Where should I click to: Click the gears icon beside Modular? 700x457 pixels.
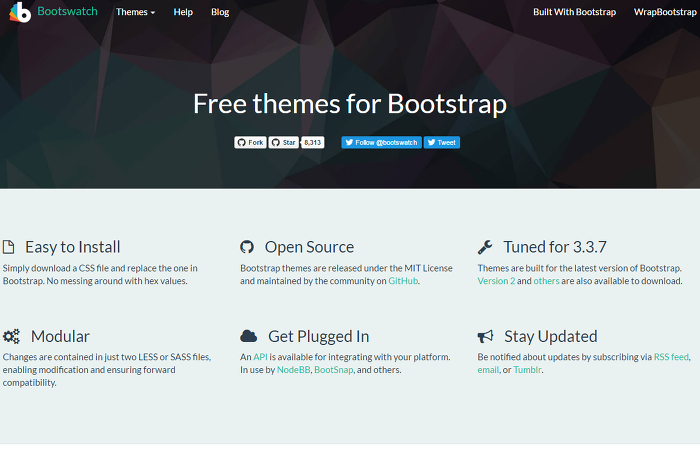click(11, 336)
